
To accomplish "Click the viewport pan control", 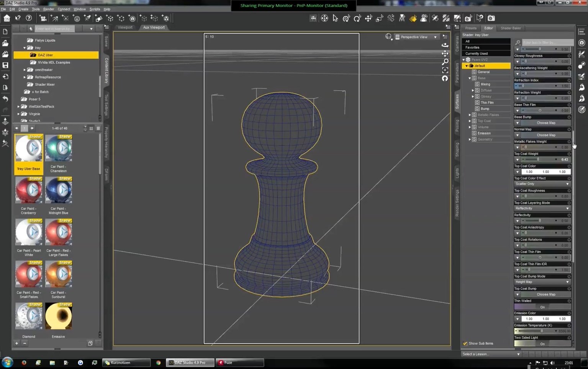I will point(445,54).
